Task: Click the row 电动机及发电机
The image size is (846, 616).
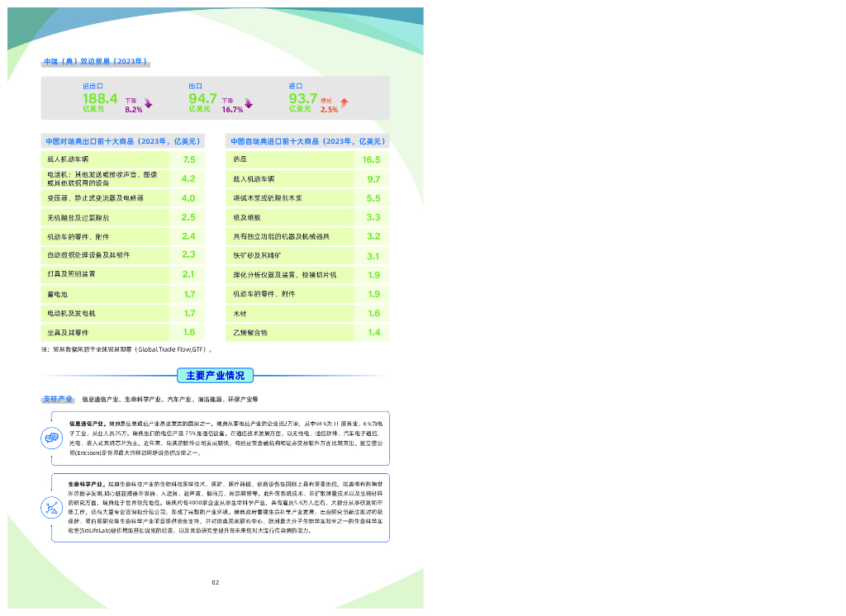Action: (122, 314)
